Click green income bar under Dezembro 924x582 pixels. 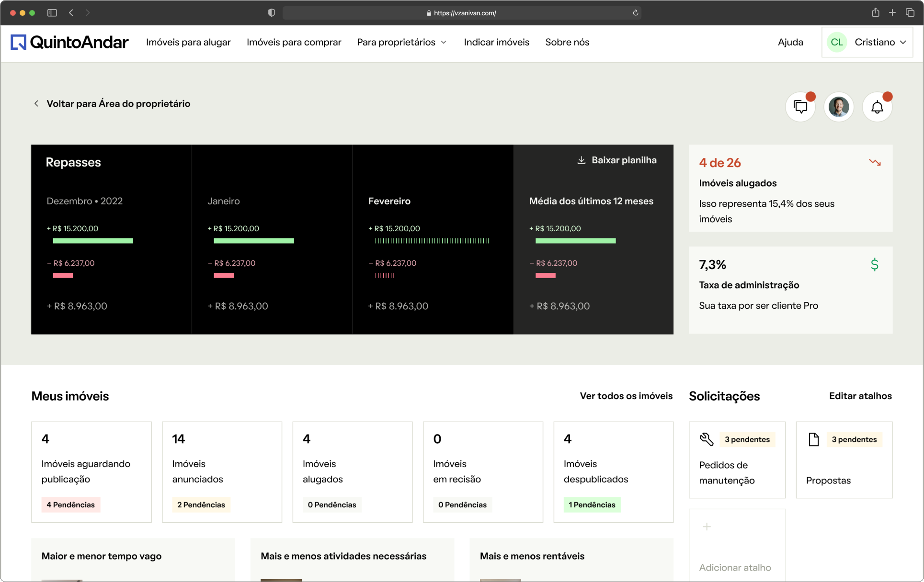[93, 241]
